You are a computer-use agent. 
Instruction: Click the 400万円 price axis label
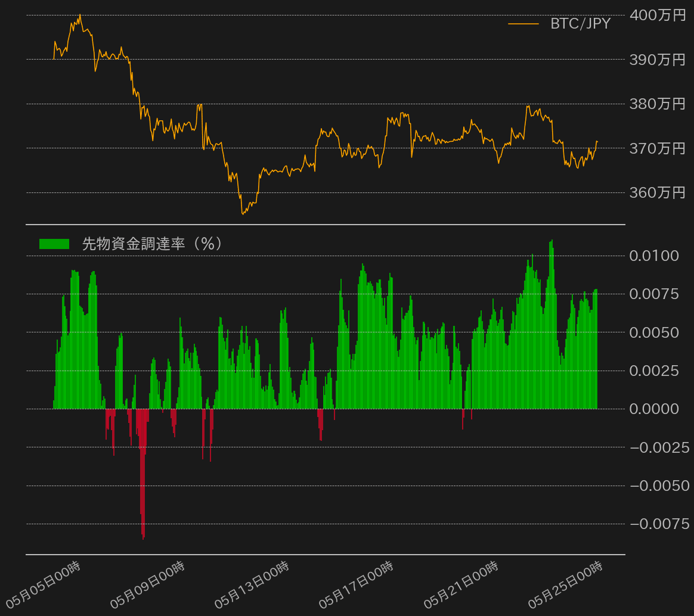pyautogui.click(x=658, y=15)
